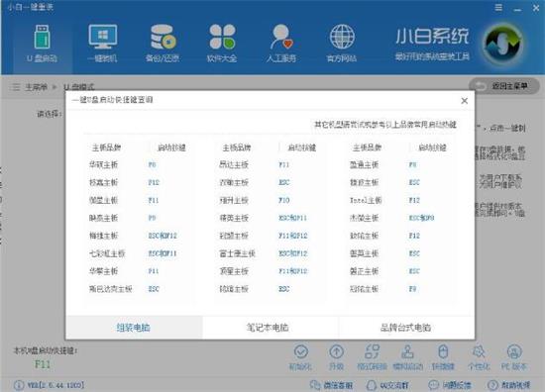Click the info icon beside version number
This screenshot has width=545, height=392.
19,385
